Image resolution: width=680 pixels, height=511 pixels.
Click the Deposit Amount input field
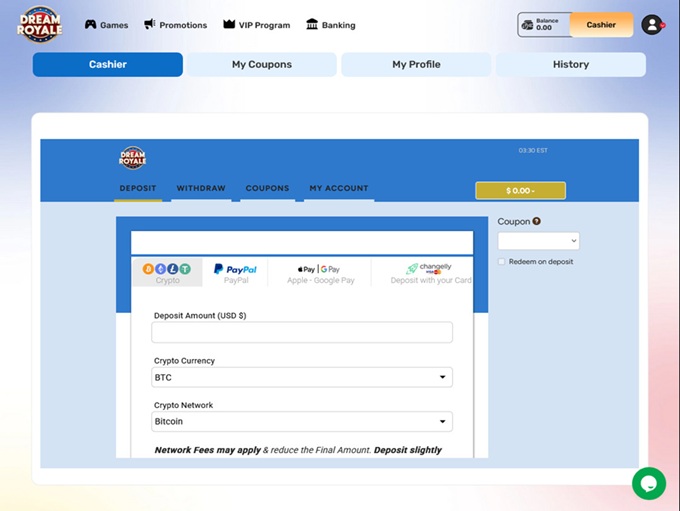pos(302,333)
